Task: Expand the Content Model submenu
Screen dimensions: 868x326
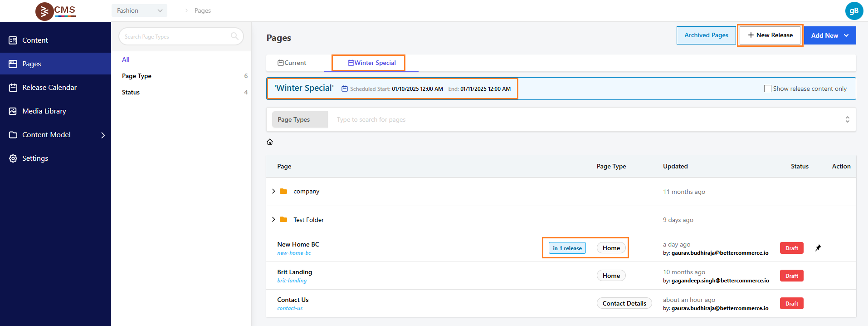Action: 103,135
